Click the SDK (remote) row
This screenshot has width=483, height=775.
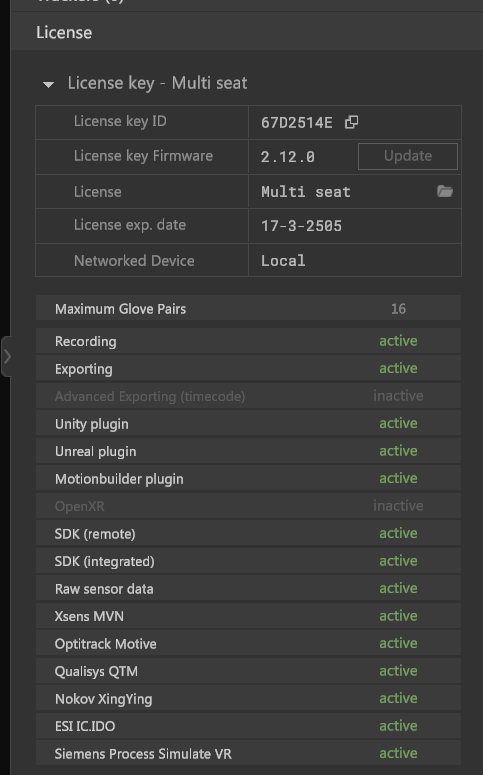pos(248,533)
